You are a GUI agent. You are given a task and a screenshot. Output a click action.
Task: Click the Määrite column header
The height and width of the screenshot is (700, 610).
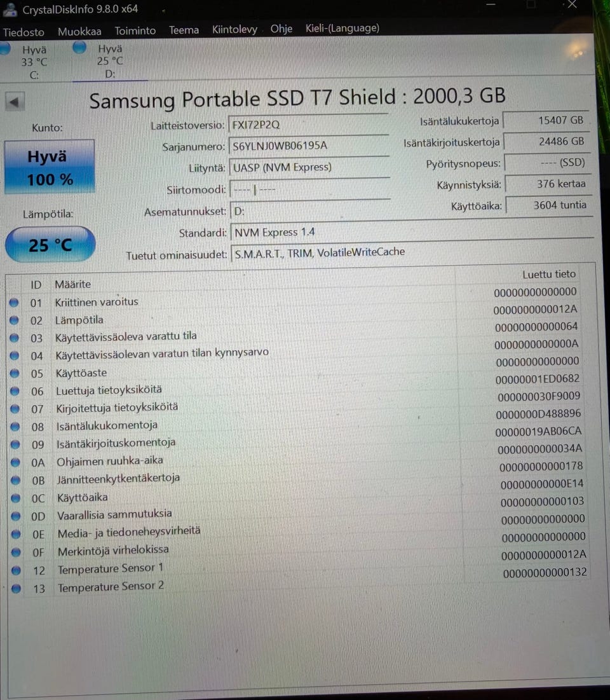pyautogui.click(x=72, y=284)
